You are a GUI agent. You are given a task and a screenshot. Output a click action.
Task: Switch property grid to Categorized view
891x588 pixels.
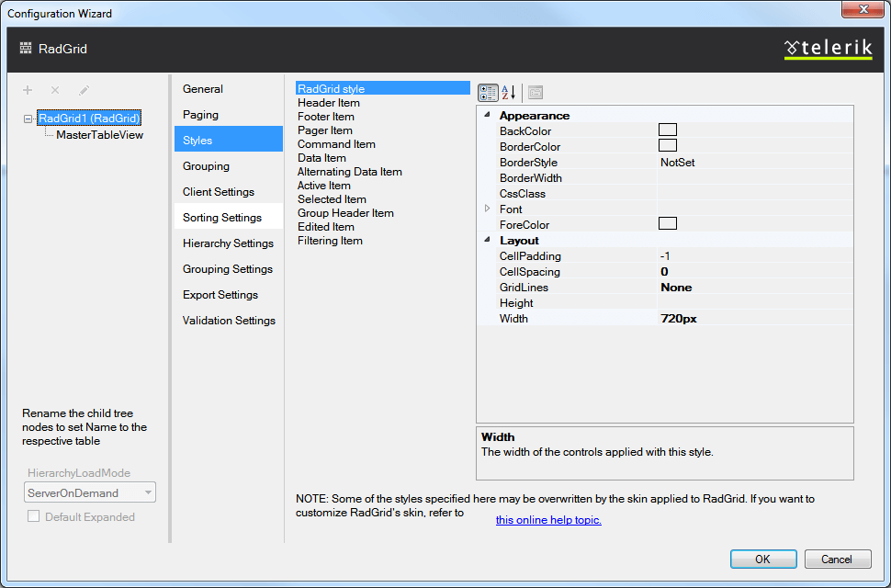[x=489, y=93]
